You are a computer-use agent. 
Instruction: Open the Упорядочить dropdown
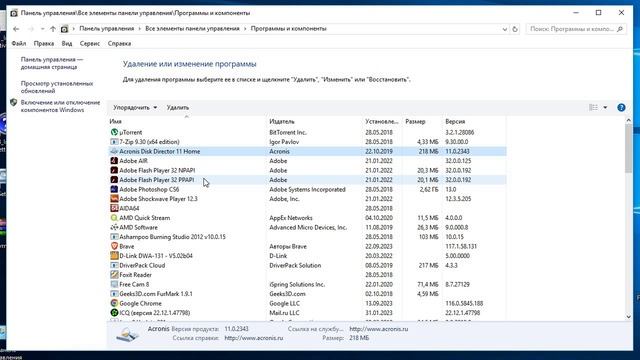(x=135, y=107)
